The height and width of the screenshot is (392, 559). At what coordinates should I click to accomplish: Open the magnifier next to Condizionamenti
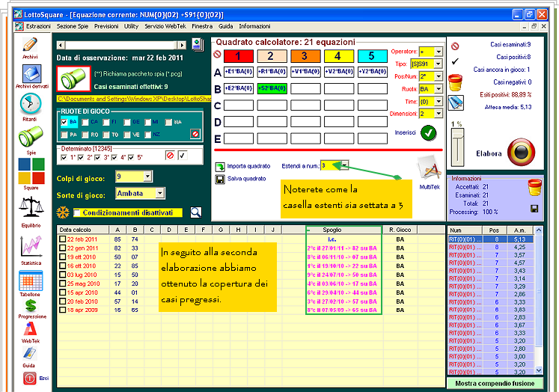[196, 212]
